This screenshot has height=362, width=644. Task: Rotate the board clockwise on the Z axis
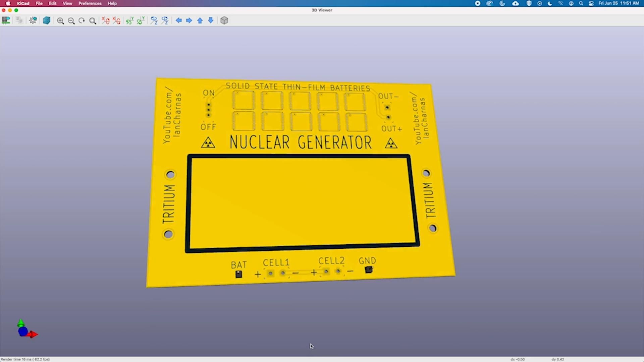[x=154, y=20]
